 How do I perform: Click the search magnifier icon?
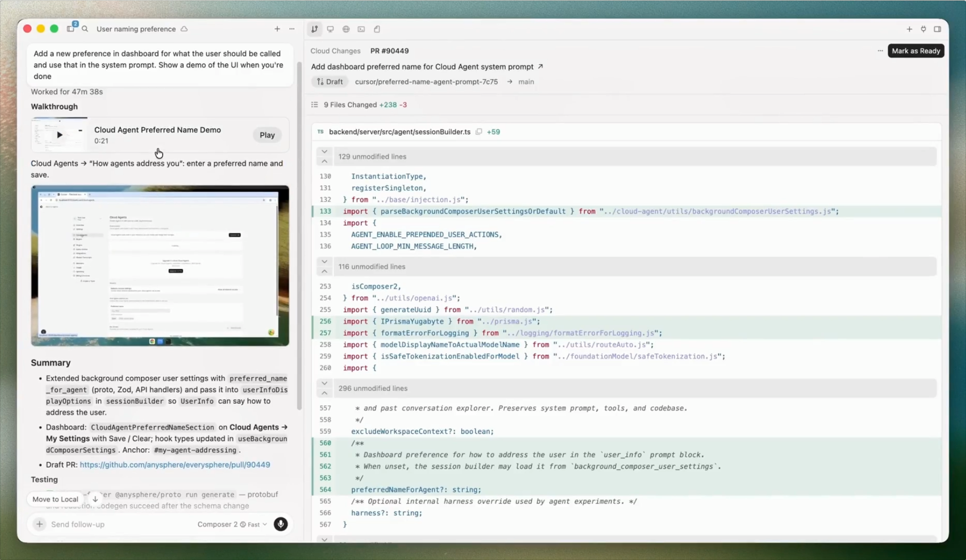tap(85, 29)
